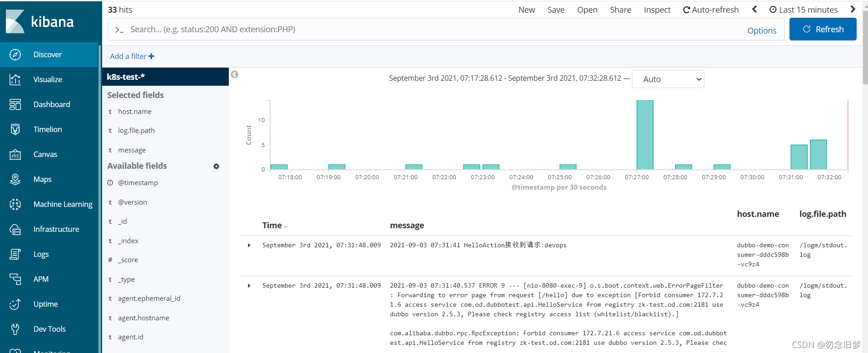Expand the ERROR ErrorPageFilter log row
The image size is (868, 353).
tap(249, 286)
